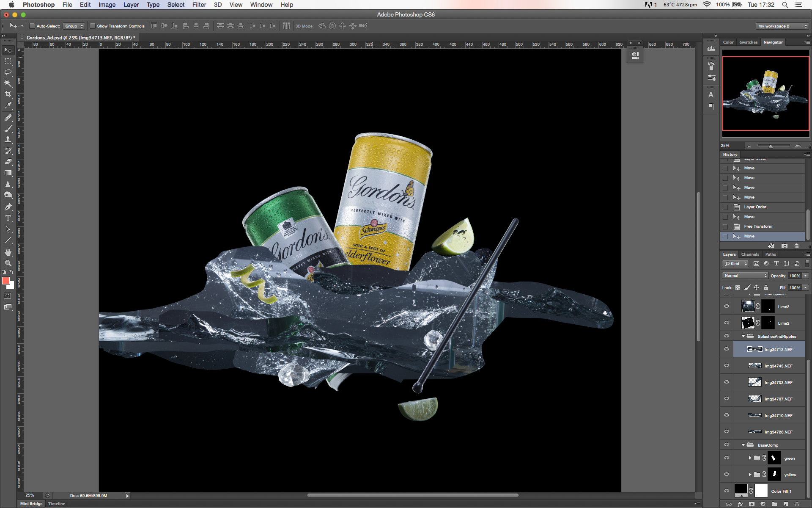Select the Crop tool

(8, 94)
